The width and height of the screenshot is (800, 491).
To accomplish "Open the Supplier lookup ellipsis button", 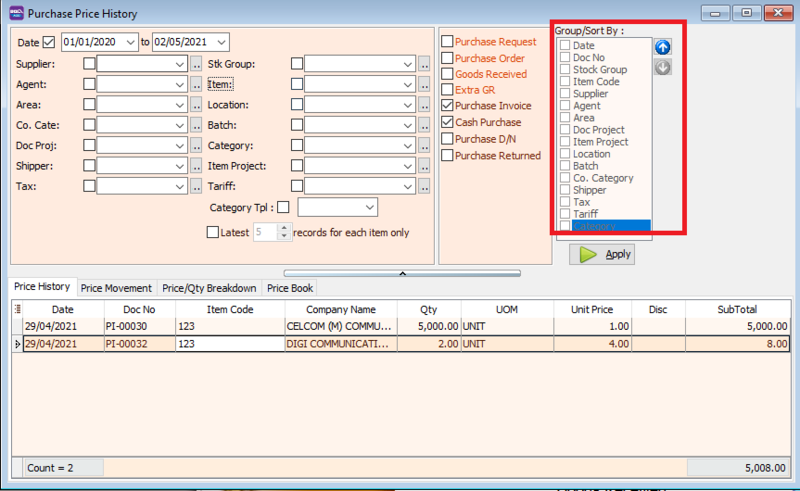I will (x=196, y=64).
